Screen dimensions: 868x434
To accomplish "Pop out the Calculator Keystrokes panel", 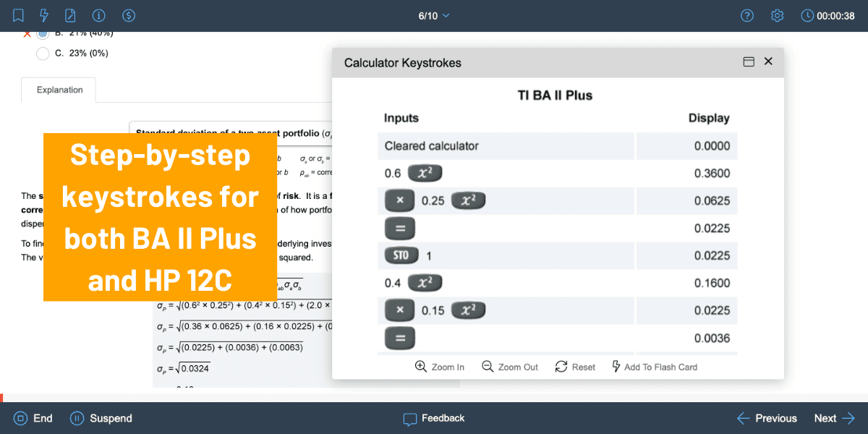I will pos(749,61).
